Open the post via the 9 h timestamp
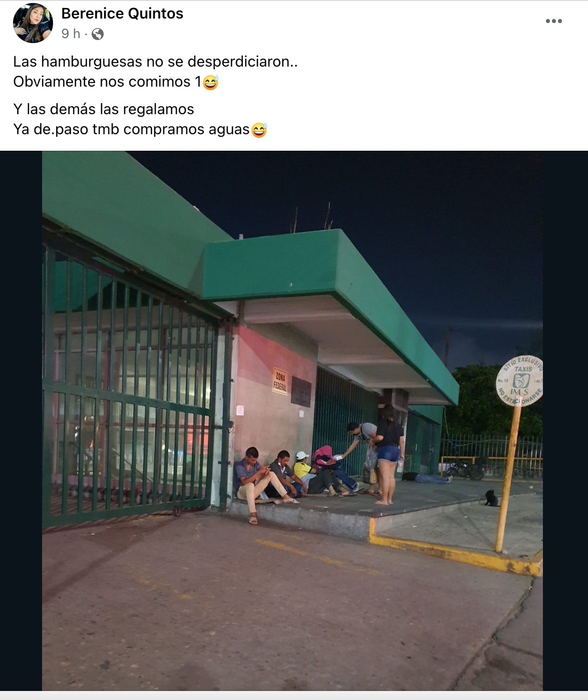The height and width of the screenshot is (700, 588). [71, 34]
